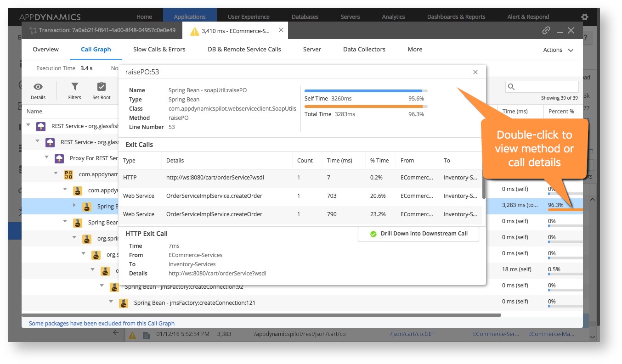Open DB & Remote Service Calls tab

click(x=244, y=49)
